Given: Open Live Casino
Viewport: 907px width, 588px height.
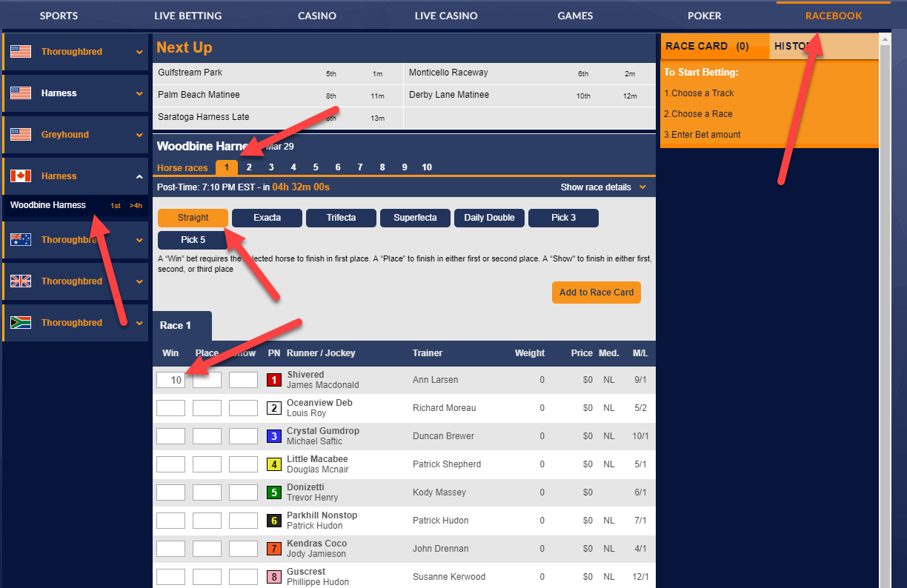Looking at the screenshot, I should point(446,16).
